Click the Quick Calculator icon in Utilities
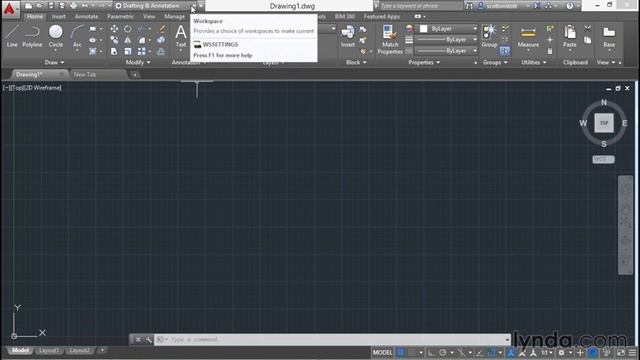 (x=550, y=51)
